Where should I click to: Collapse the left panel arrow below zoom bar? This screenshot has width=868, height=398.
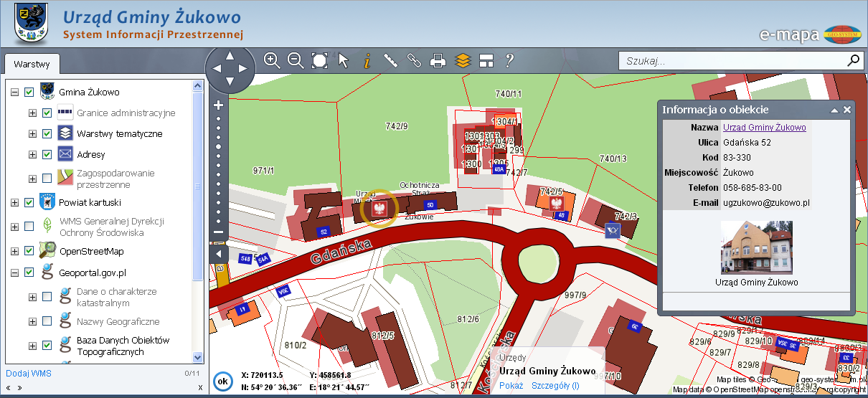[x=219, y=255]
